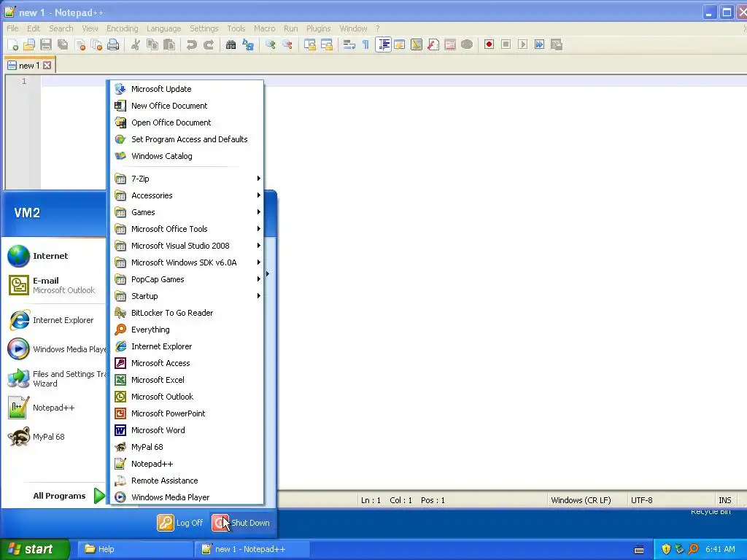Toggle INS insert mode in status bar
The height and width of the screenshot is (560, 747).
click(724, 500)
